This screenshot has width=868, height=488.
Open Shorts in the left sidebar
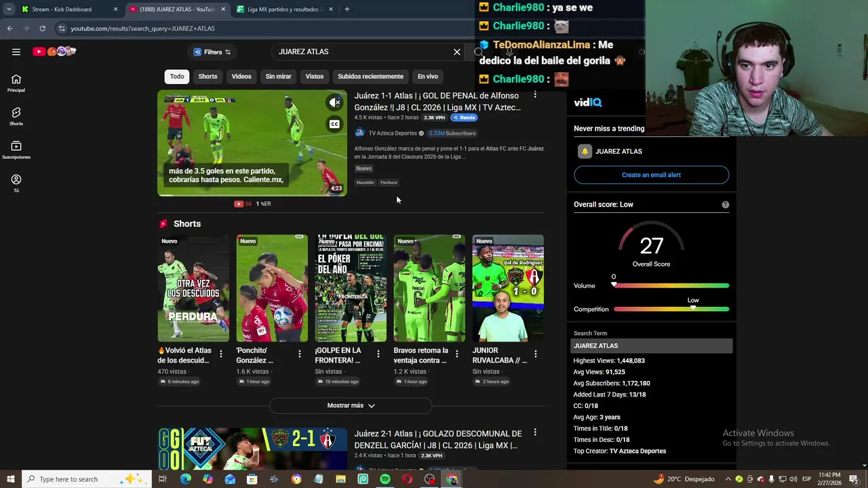tap(16, 117)
